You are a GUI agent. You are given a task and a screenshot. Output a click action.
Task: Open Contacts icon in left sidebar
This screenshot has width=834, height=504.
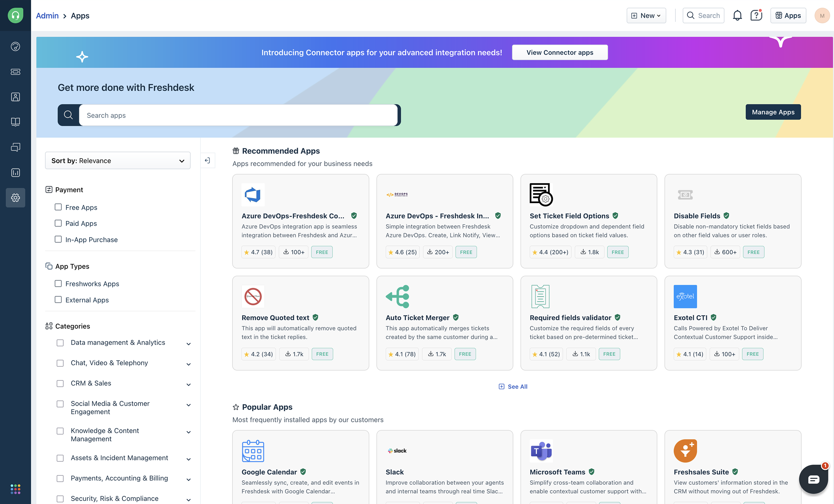coord(16,97)
